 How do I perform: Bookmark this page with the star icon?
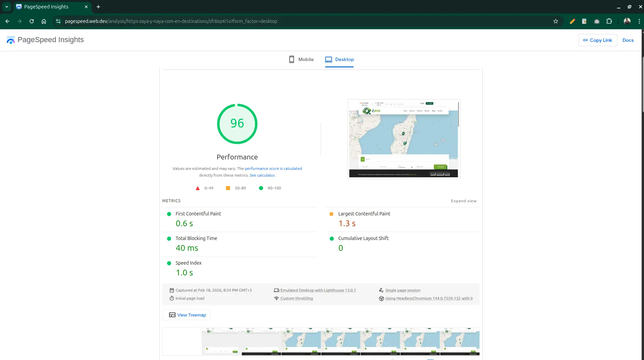click(556, 21)
